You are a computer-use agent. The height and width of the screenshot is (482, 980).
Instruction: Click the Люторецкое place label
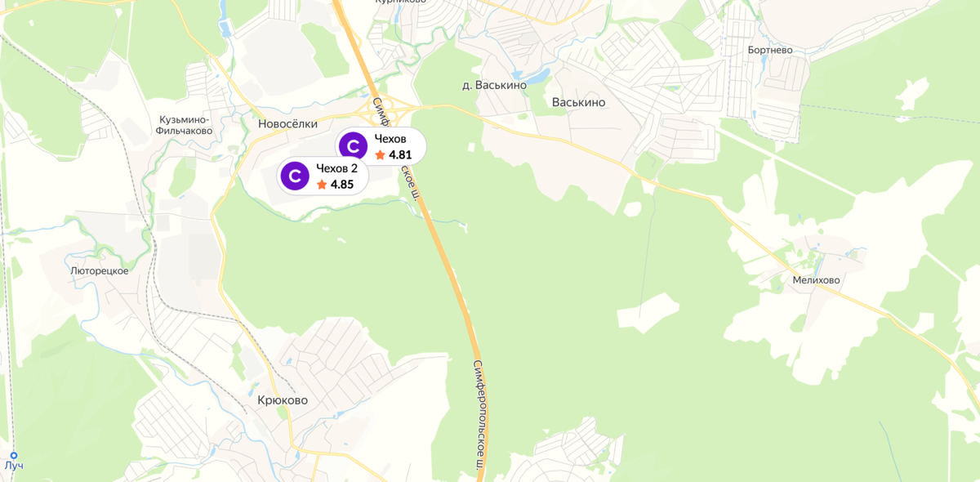click(x=100, y=270)
